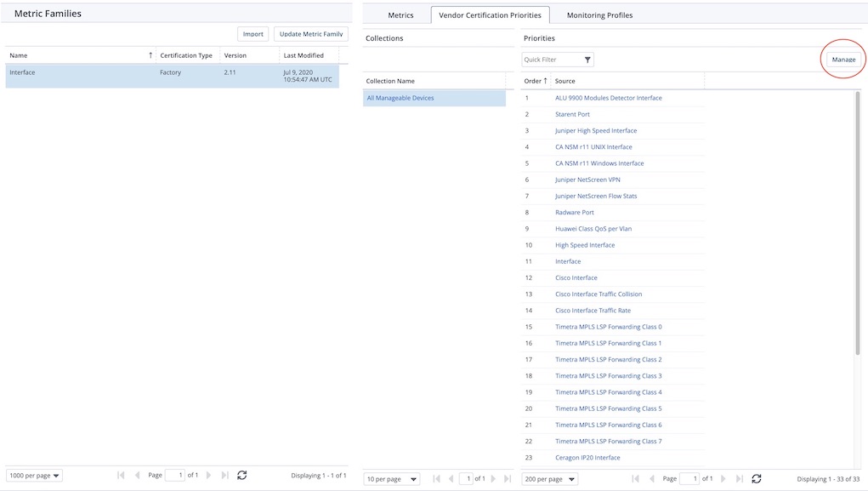Click the Quick Filter funnel icon
This screenshot has height=491, width=868.
pos(587,60)
